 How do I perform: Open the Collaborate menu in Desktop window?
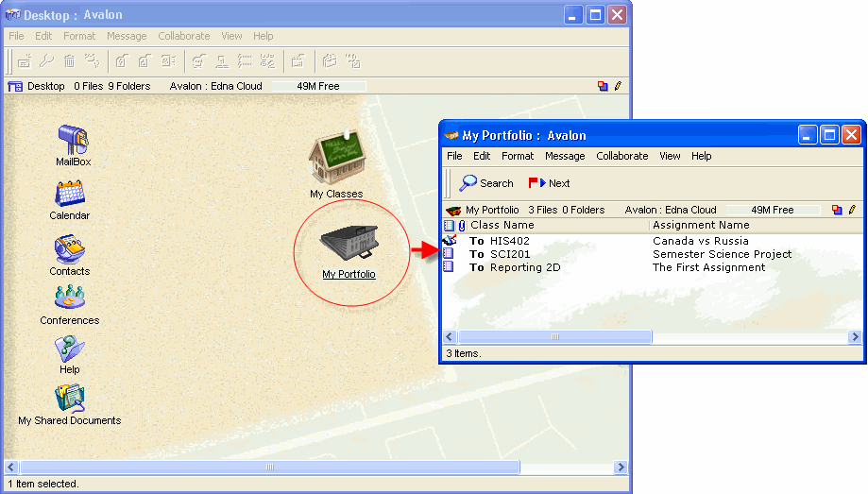pos(184,36)
